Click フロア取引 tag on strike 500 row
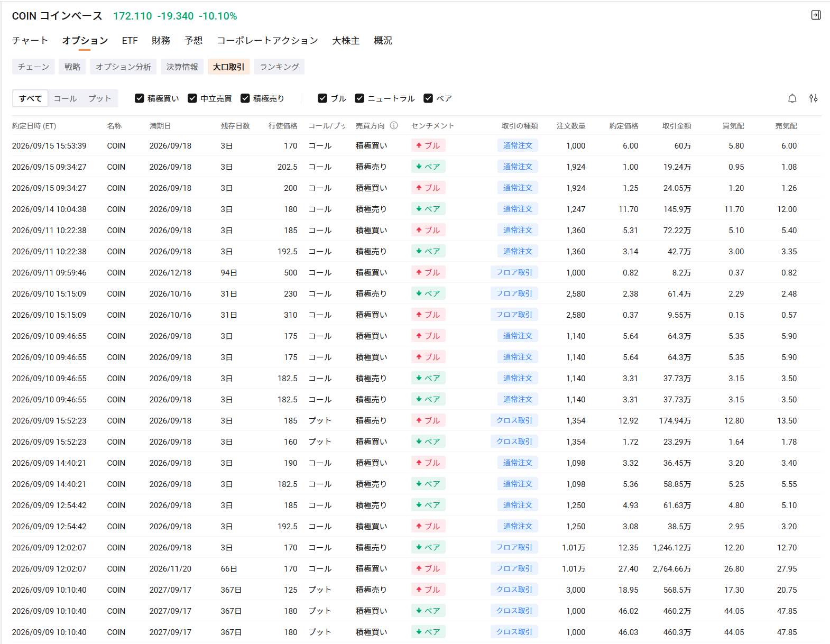The width and height of the screenshot is (830, 644). click(x=514, y=272)
